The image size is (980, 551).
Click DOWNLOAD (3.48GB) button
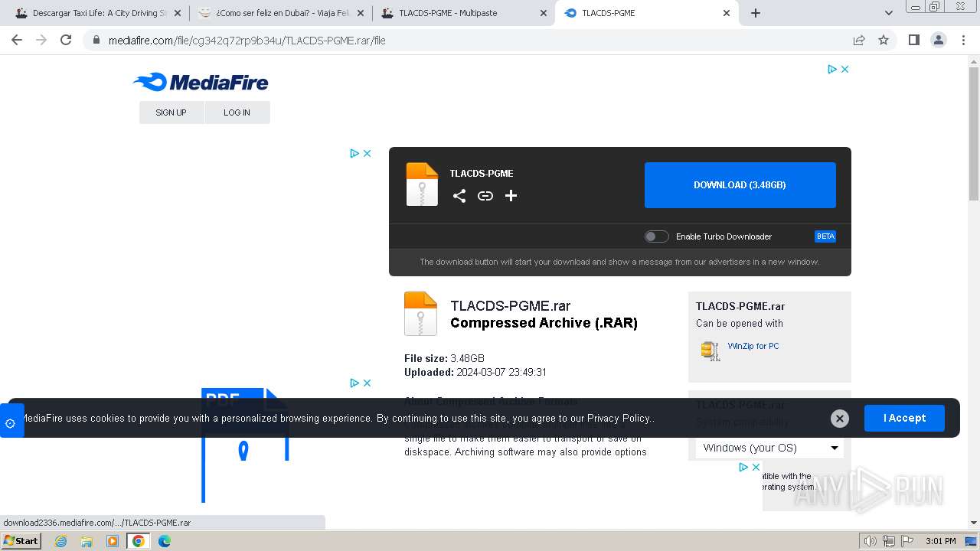pyautogui.click(x=740, y=185)
